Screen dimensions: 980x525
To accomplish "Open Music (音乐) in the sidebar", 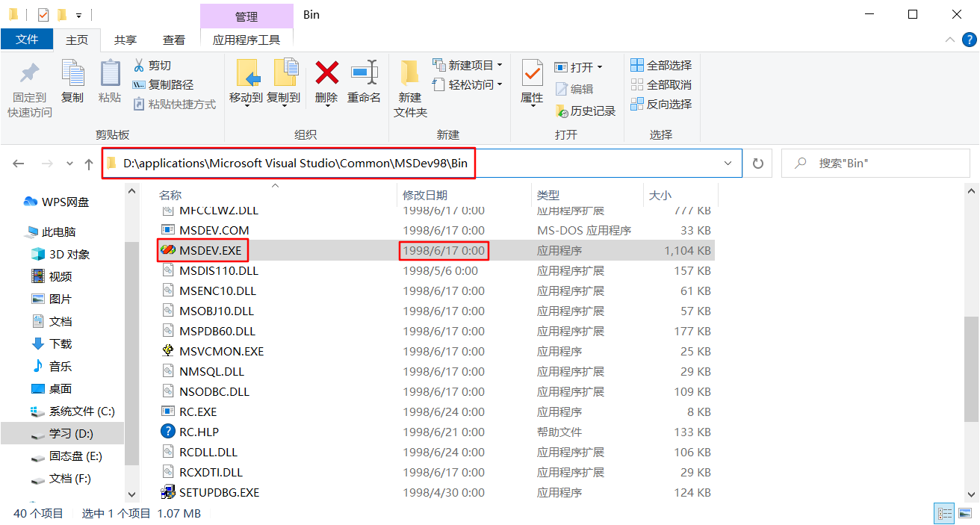I will click(52, 366).
